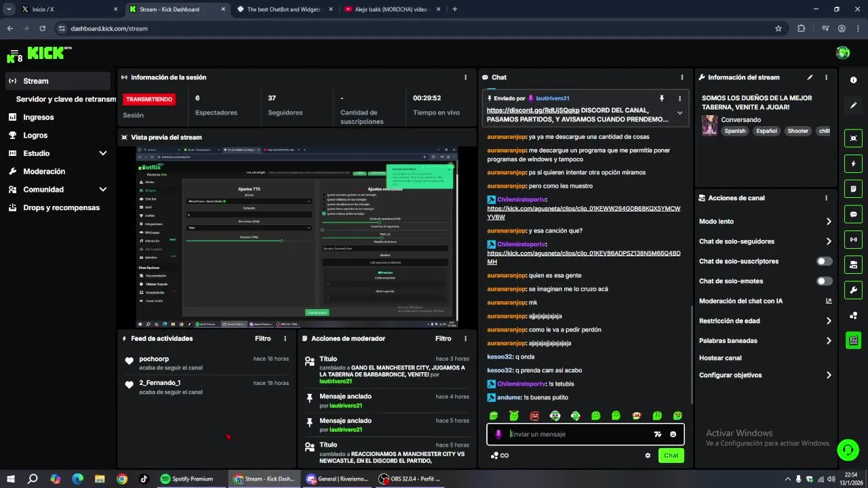Toggle the channel actions widget icon
The height and width of the screenshot is (488, 868).
point(854,264)
